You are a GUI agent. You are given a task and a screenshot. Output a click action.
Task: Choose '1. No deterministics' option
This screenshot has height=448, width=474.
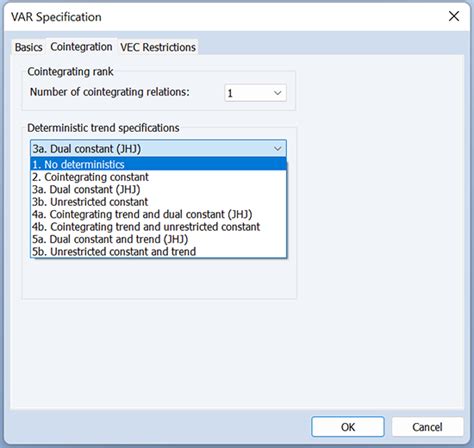158,164
